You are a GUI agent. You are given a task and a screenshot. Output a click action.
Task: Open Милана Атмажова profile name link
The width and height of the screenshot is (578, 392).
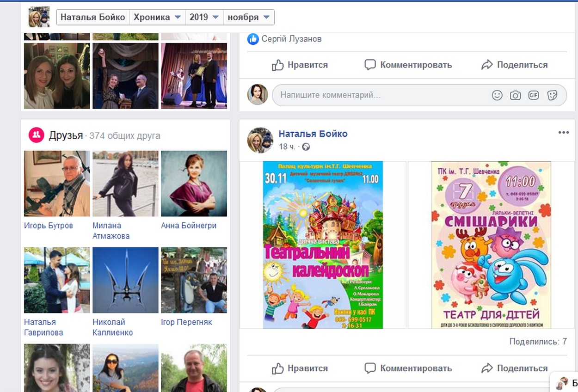tap(111, 231)
